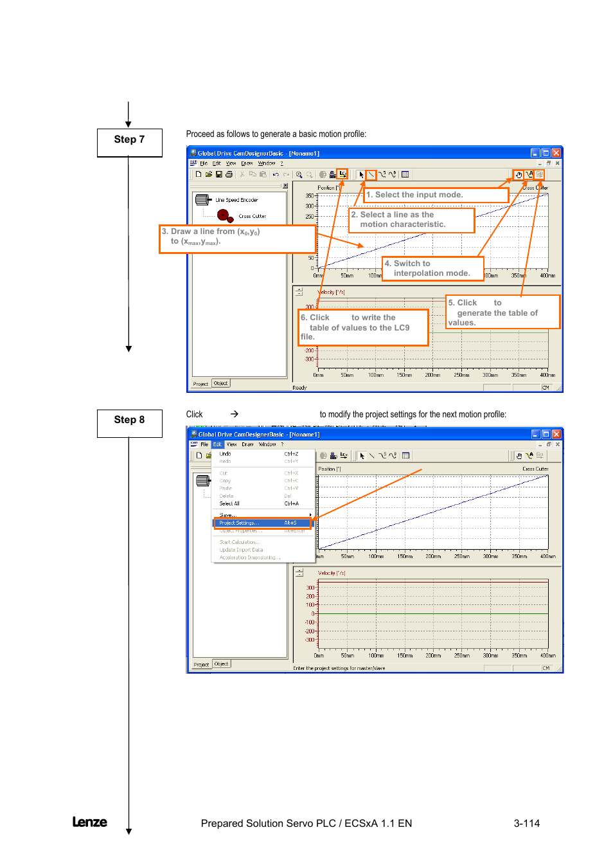Click the Go generate icon in Step 7 window
Screen dimensions: 613x868
coord(540,174)
